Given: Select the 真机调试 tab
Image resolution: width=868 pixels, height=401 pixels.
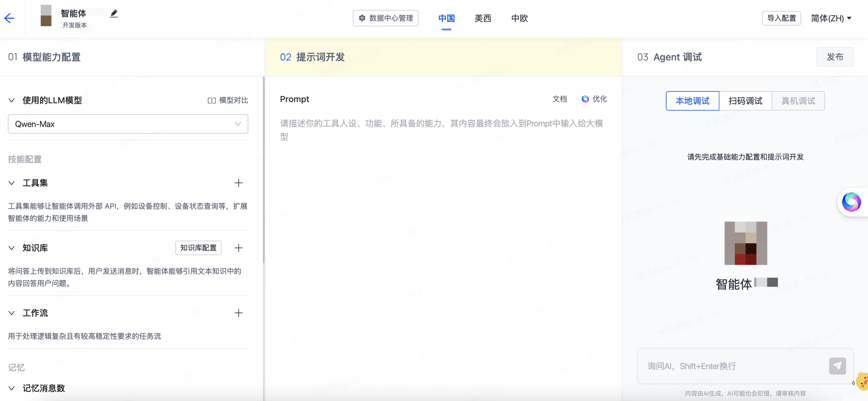Looking at the screenshot, I should tap(798, 101).
